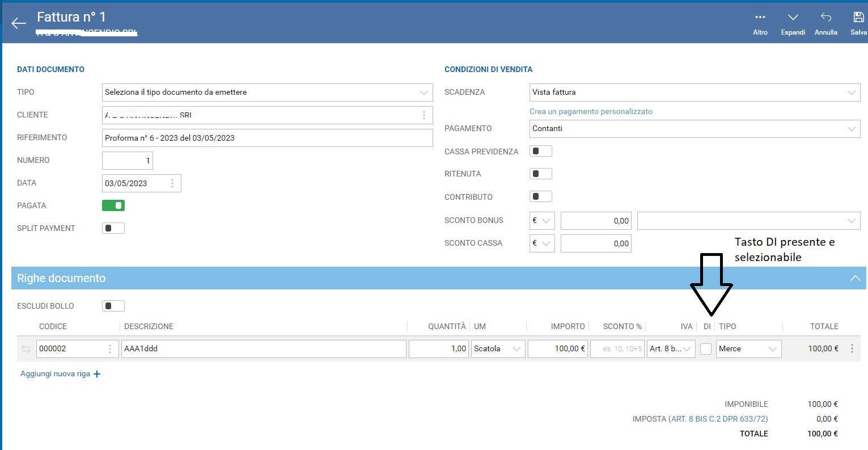Enable the SPLIT PAYMENT switch
The image size is (868, 450).
(113, 228)
